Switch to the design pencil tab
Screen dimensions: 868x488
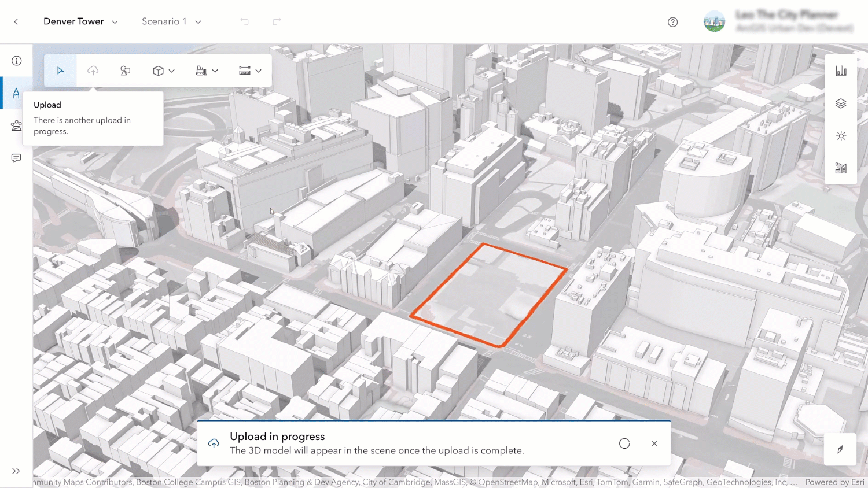(x=16, y=93)
